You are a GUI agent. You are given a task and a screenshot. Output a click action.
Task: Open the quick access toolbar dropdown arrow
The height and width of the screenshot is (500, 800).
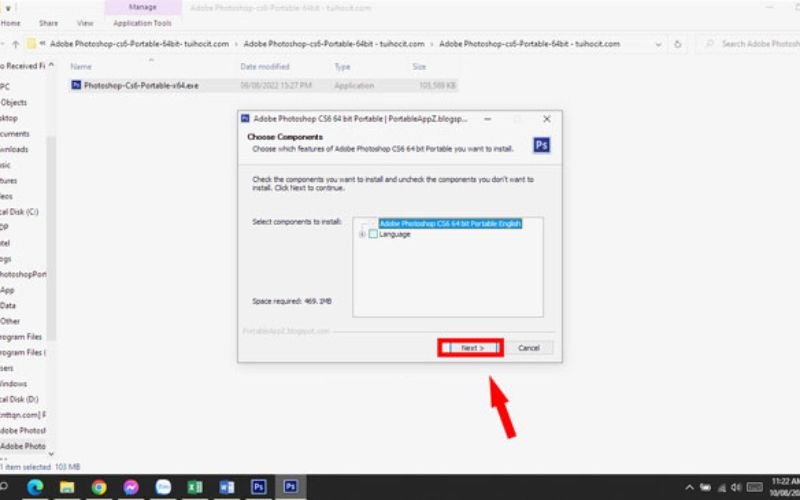point(8,8)
